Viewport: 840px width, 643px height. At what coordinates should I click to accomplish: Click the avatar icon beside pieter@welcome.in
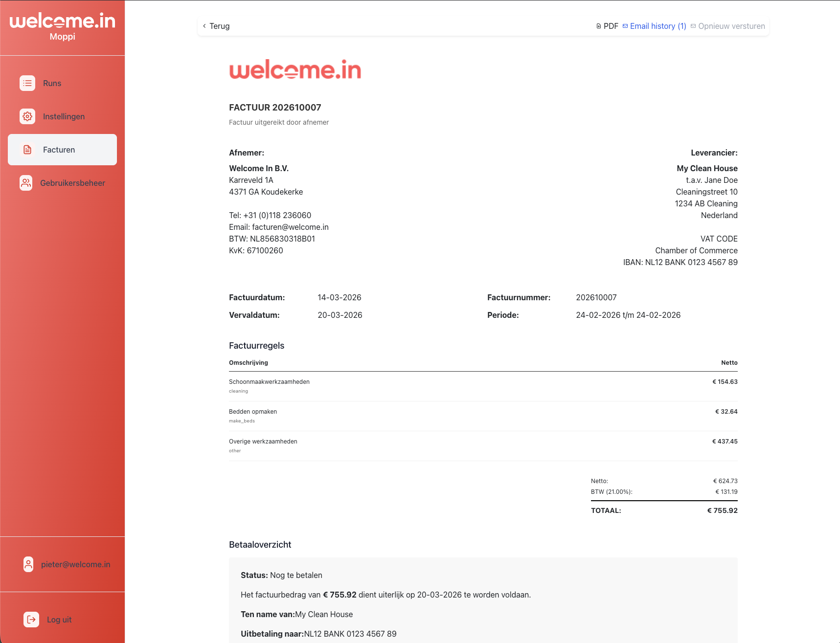click(x=28, y=564)
